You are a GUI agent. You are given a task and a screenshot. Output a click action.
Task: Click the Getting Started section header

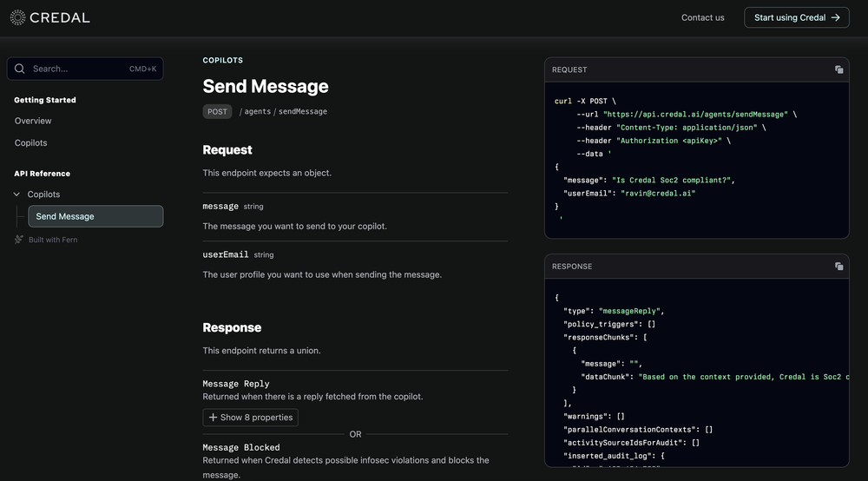click(45, 100)
